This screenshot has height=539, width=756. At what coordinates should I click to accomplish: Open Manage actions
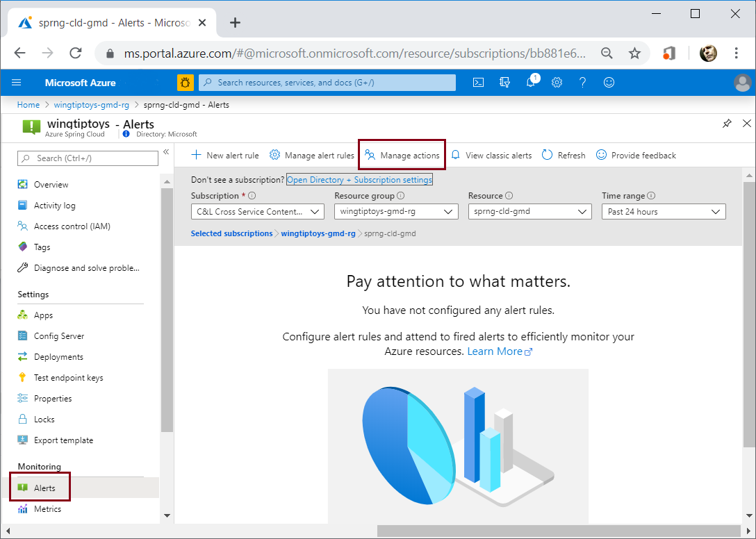click(402, 155)
